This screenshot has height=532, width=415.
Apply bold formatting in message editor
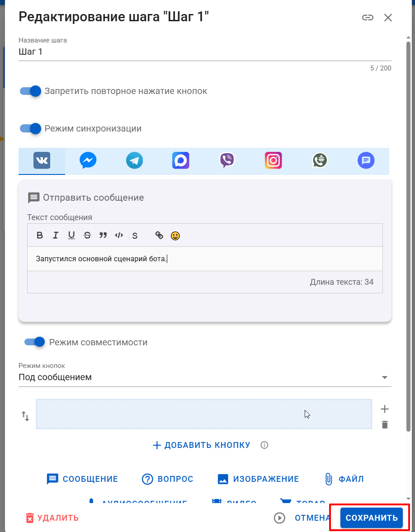[x=40, y=235]
